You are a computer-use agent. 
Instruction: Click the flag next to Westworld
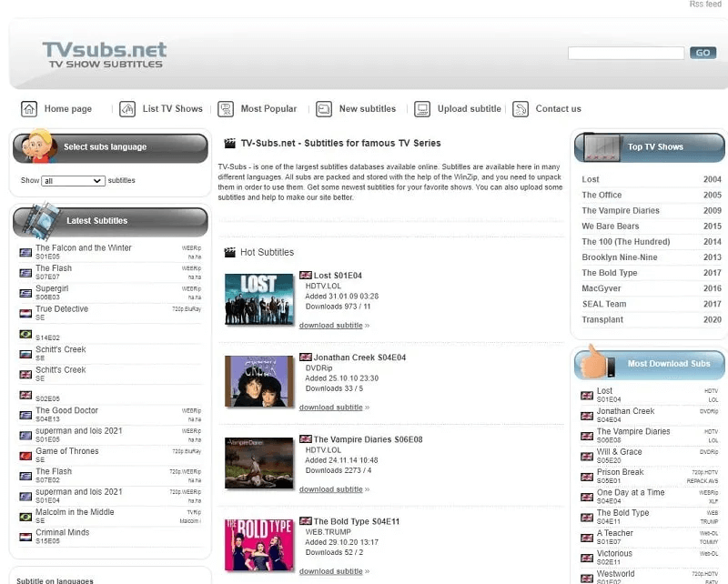587,579
